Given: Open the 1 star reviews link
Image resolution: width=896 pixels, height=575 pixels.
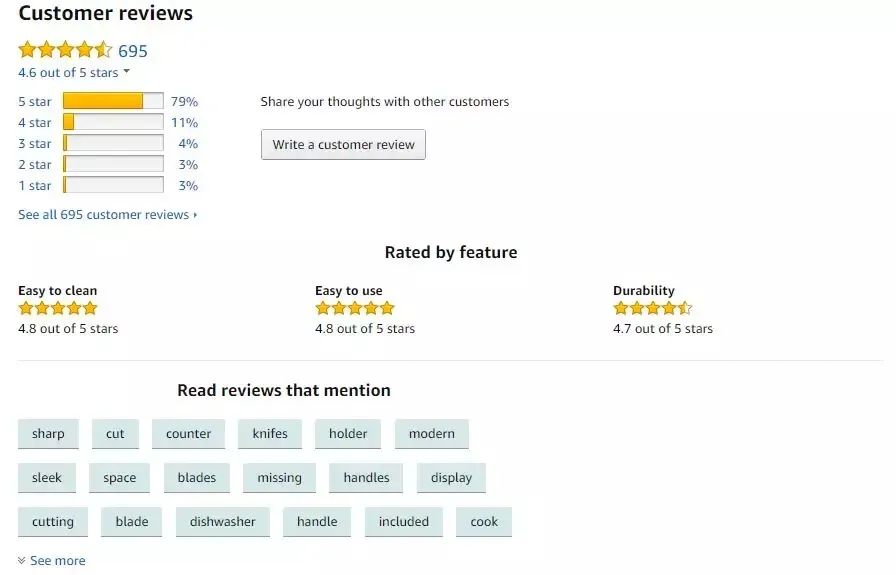Looking at the screenshot, I should pos(34,186).
